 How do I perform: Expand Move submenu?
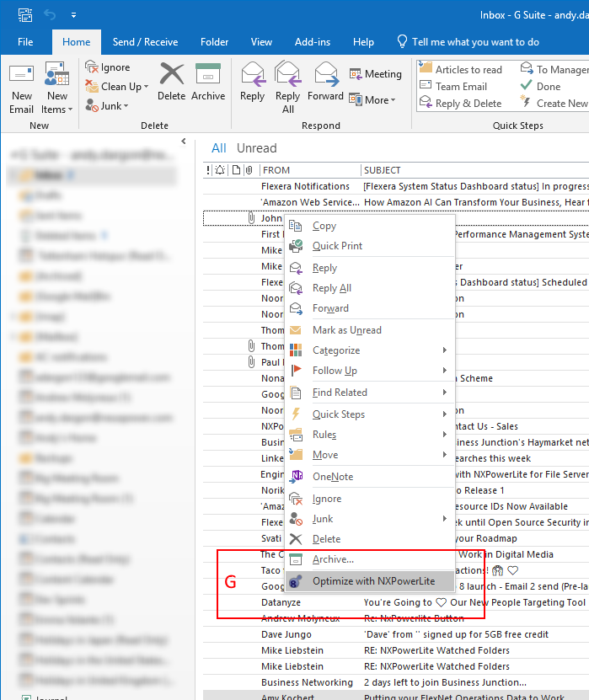[x=370, y=455]
